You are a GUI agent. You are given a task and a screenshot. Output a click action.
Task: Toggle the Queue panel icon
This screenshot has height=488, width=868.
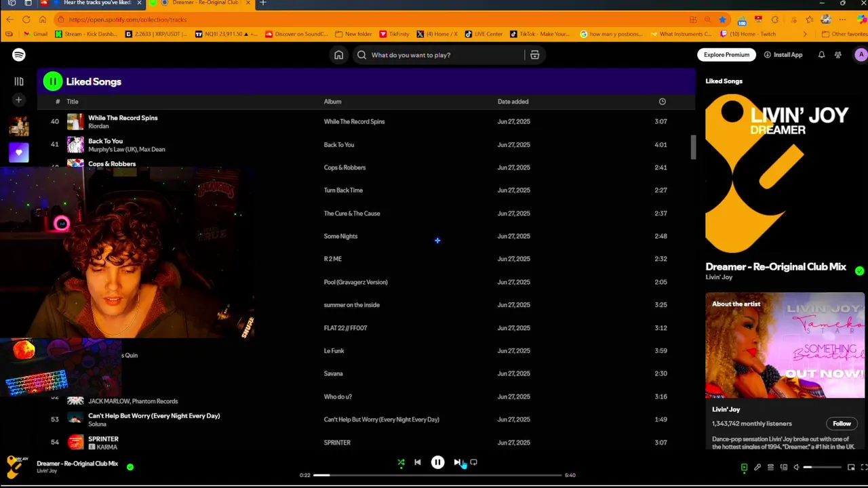coord(770,467)
